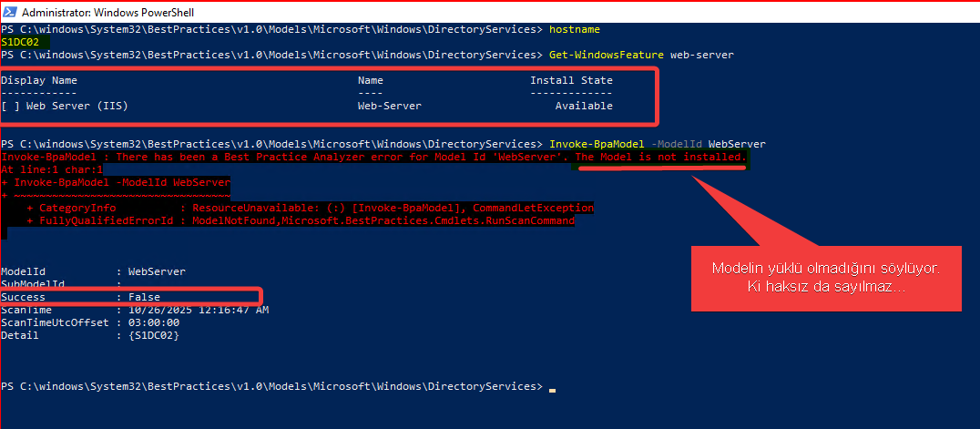
Task: Select the 'Install State' column header
Action: tap(571, 80)
